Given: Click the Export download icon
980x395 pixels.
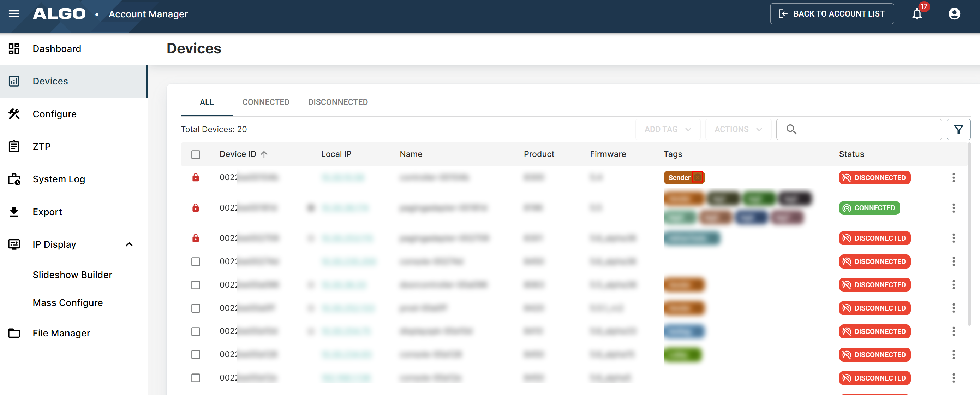Looking at the screenshot, I should 14,211.
